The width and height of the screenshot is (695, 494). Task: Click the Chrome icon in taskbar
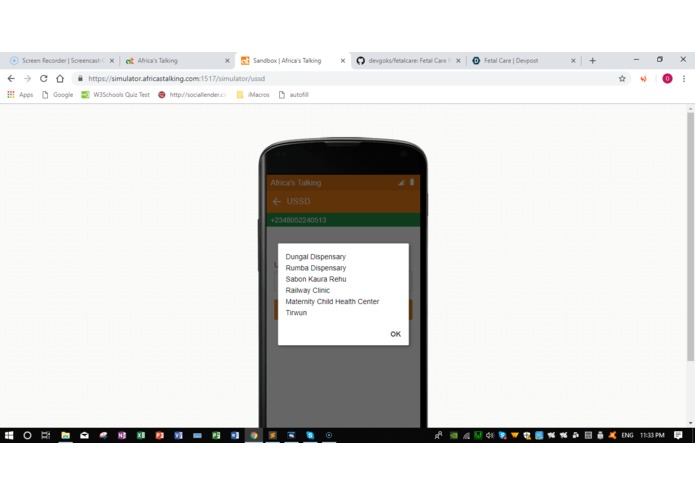point(254,436)
